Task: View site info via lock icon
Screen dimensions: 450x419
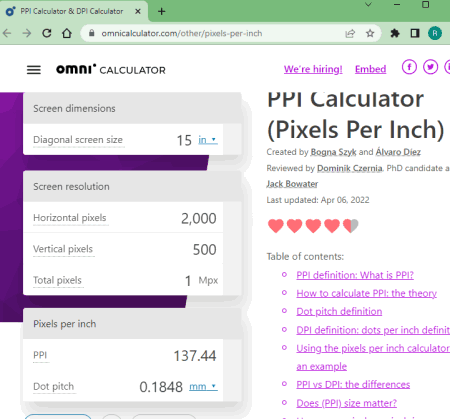Action: (x=92, y=33)
